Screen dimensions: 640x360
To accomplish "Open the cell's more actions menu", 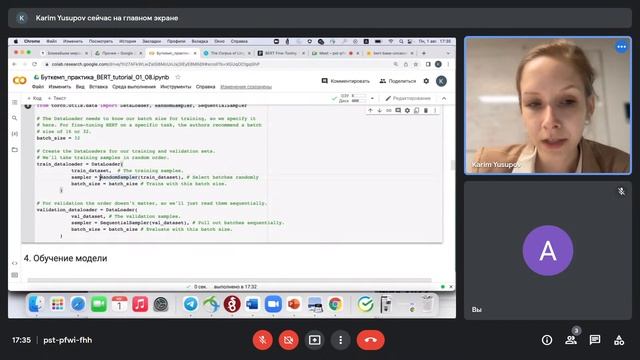I will 435,110.
